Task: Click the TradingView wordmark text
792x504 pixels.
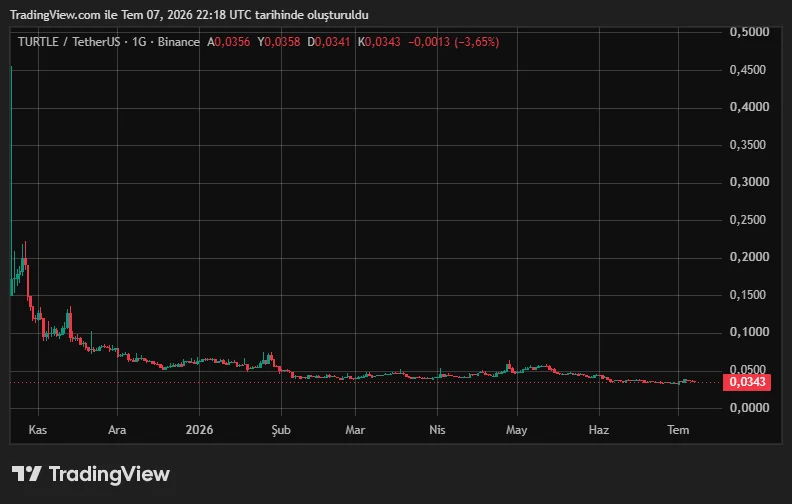Action: point(109,474)
